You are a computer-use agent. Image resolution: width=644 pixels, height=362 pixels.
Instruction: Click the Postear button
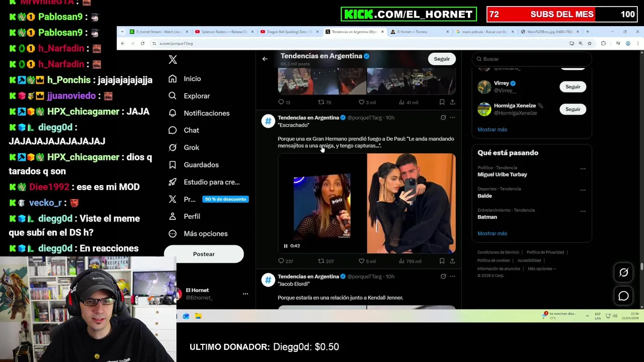[204, 254]
